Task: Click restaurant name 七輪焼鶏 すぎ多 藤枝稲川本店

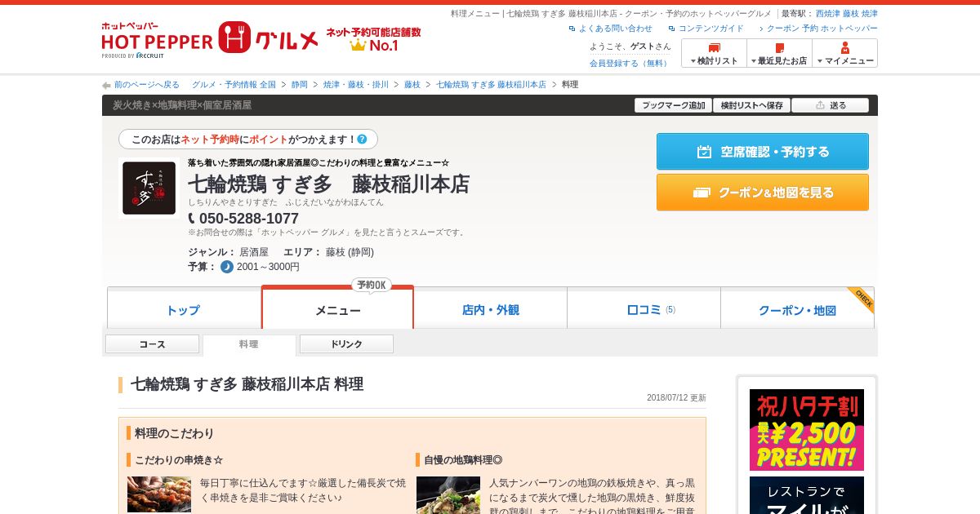Action: [328, 184]
